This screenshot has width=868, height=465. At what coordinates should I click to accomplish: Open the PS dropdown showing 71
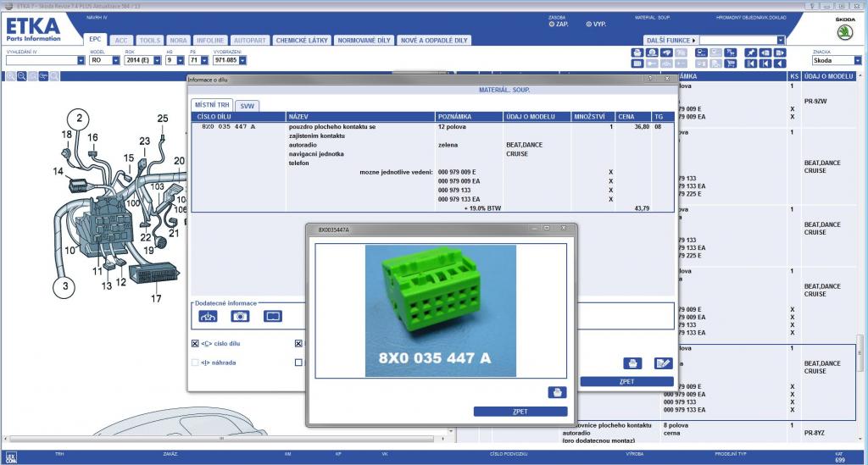point(204,60)
